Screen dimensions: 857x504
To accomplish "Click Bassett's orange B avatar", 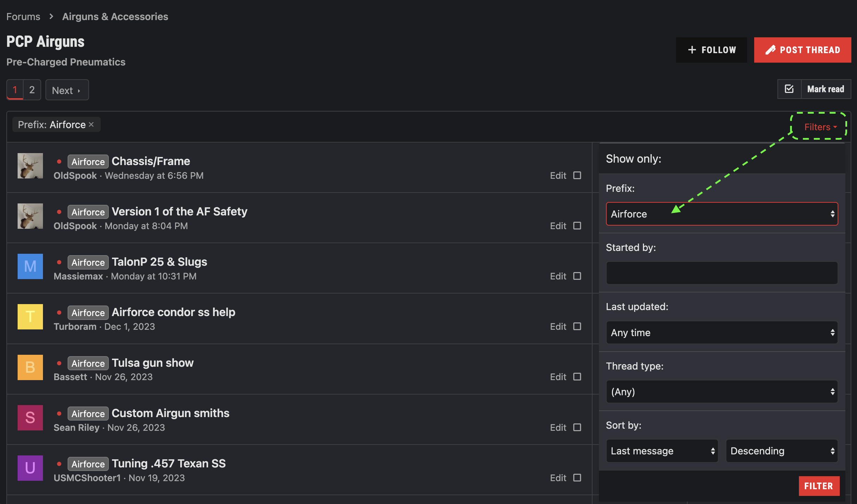I will (x=30, y=367).
